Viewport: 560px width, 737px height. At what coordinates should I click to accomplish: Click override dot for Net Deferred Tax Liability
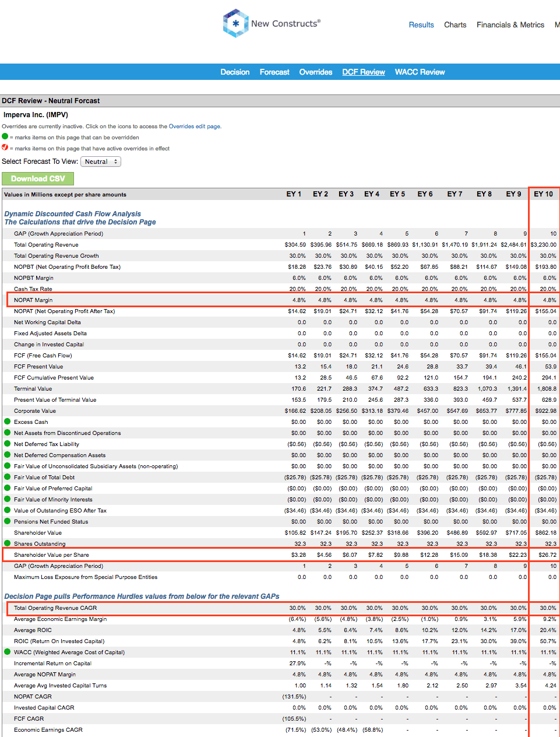[x=8, y=443]
